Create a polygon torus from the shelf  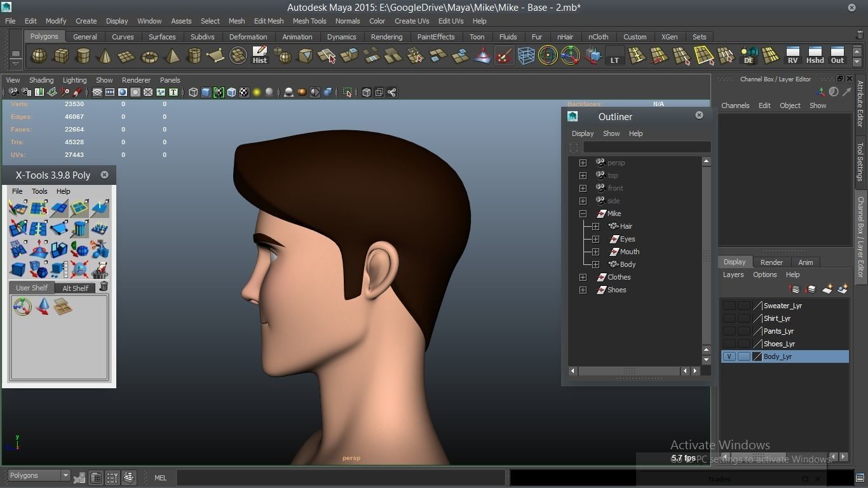(149, 56)
